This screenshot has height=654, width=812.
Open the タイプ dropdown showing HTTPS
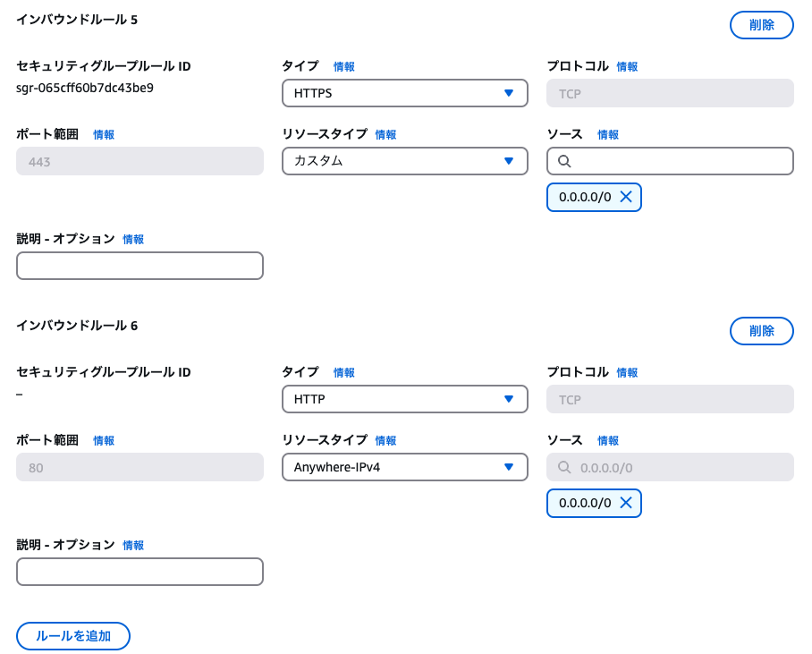click(402, 93)
